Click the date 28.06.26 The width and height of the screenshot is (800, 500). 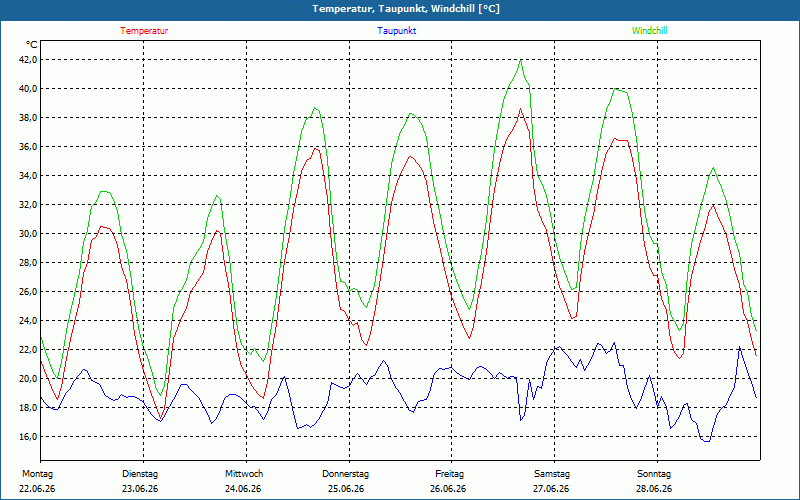pos(654,489)
